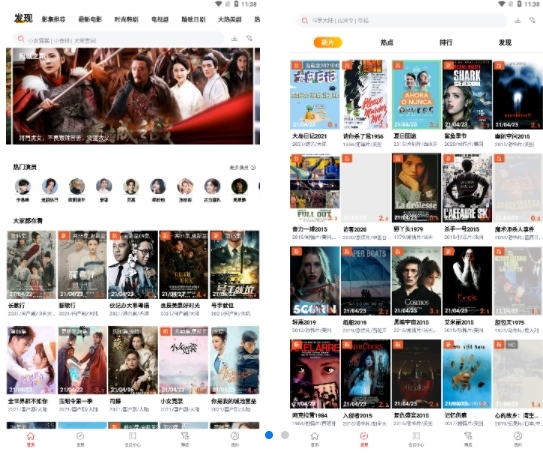Click the 全世界都不如你 title text
543x456 pixels.
[x=28, y=401]
